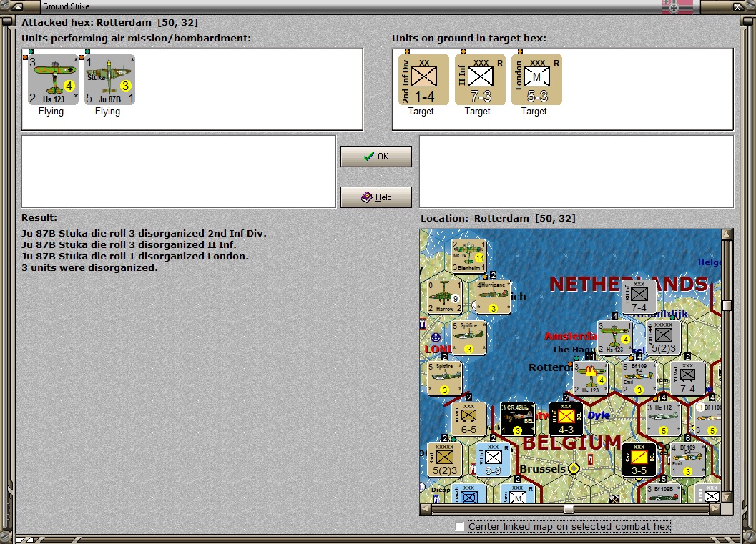756x544 pixels.
Task: Click the Belgian CR.42bis air counter
Action: point(517,419)
